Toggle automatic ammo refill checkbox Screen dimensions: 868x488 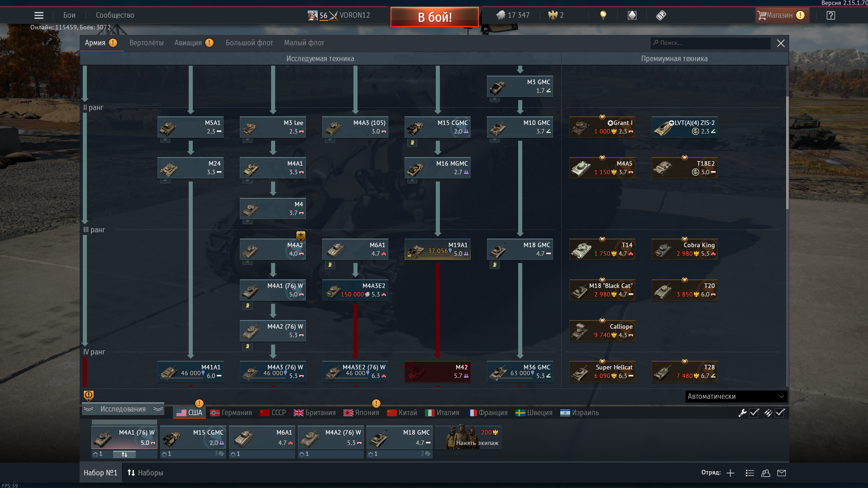780,412
